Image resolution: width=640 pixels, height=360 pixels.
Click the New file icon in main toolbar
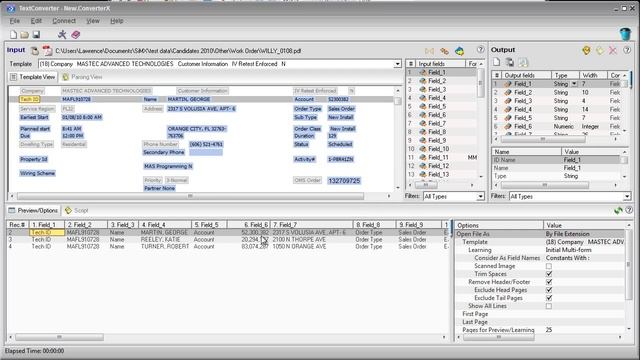pyautogui.click(x=13, y=35)
